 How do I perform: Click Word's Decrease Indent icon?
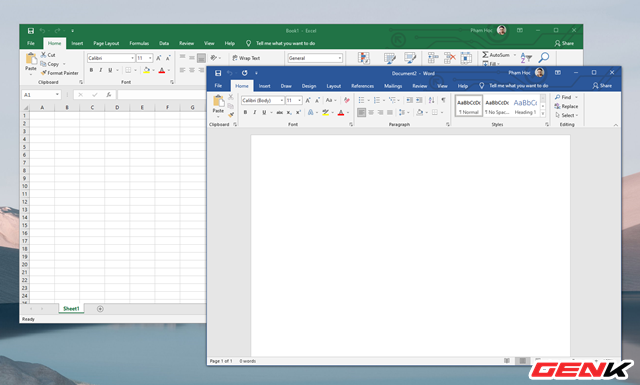point(409,100)
